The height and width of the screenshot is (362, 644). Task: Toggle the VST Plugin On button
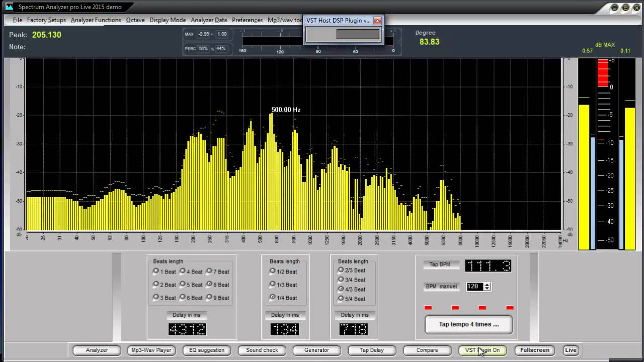(482, 350)
